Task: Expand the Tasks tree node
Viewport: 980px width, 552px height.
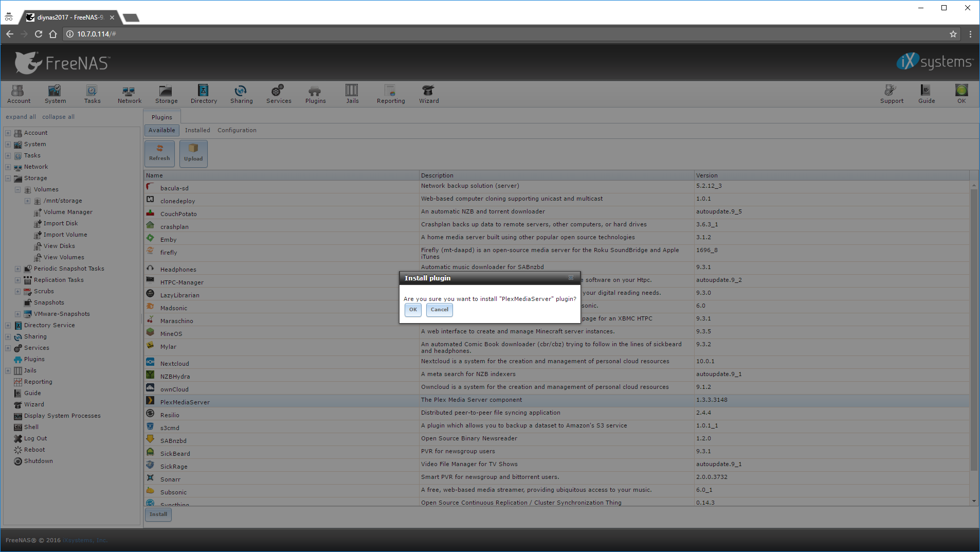Action: coord(8,155)
